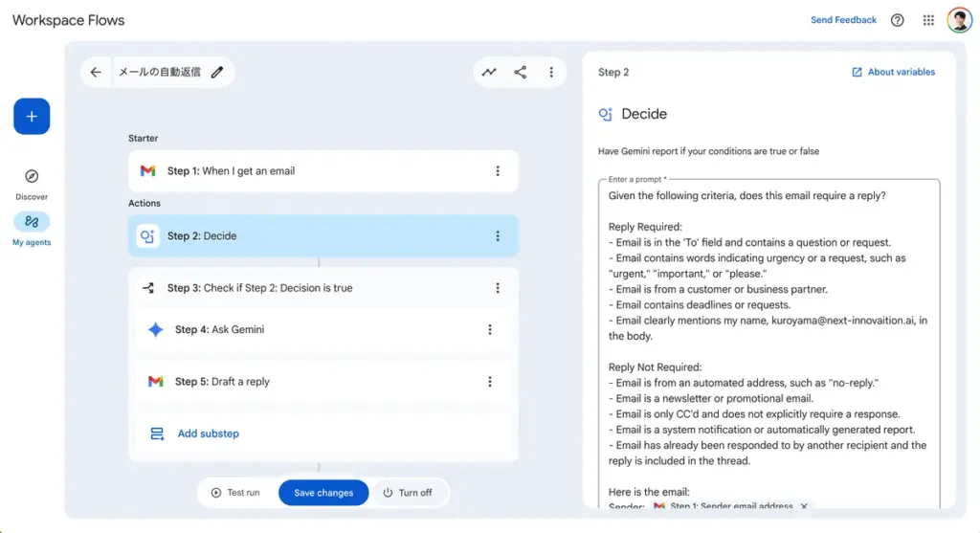Edit flow name with the pencil icon
The height and width of the screenshot is (533, 980).
(217, 73)
